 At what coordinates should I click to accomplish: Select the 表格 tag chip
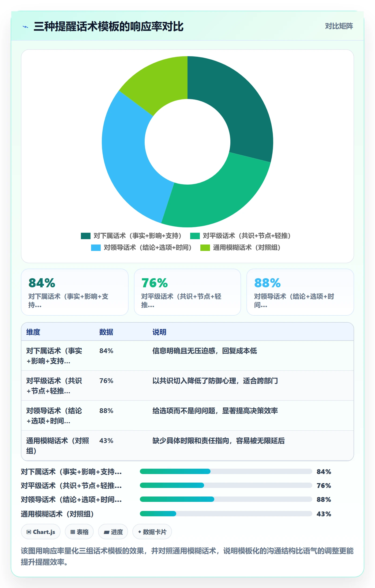pyautogui.click(x=79, y=532)
